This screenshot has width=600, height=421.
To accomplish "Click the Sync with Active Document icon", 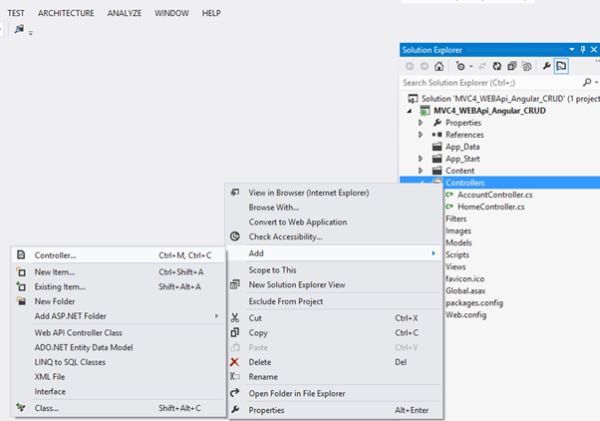I will point(482,66).
